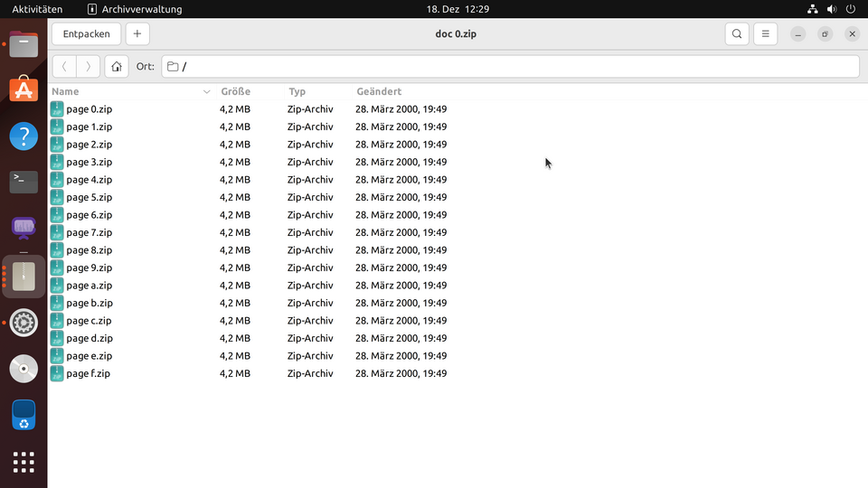Open the search magnifier icon
This screenshot has width=868, height=488.
click(737, 34)
